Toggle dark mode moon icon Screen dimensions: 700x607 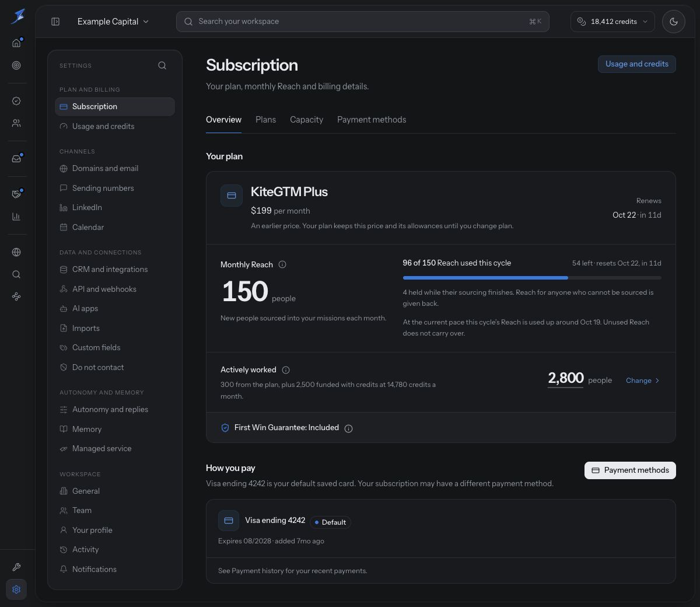pos(674,22)
